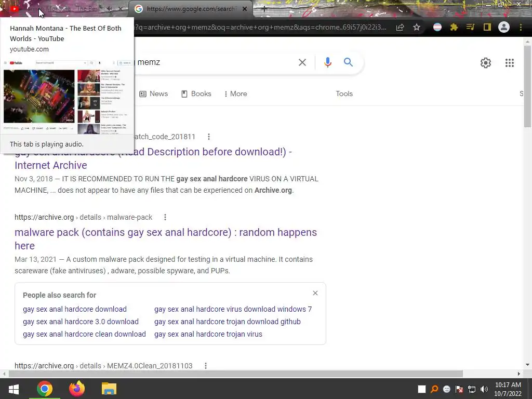This screenshot has width=532, height=399.
Task: Click the archive.org malware-pack URL breadcrumb
Action: [84, 217]
